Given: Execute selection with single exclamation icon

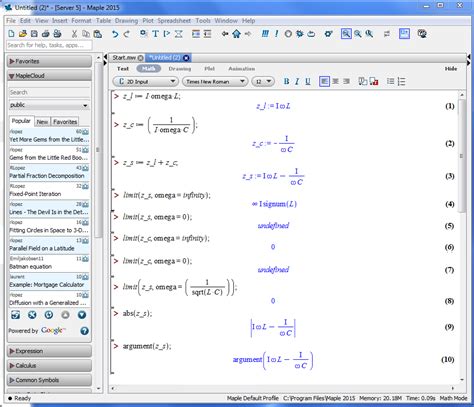Looking at the screenshot, I should click(276, 34).
